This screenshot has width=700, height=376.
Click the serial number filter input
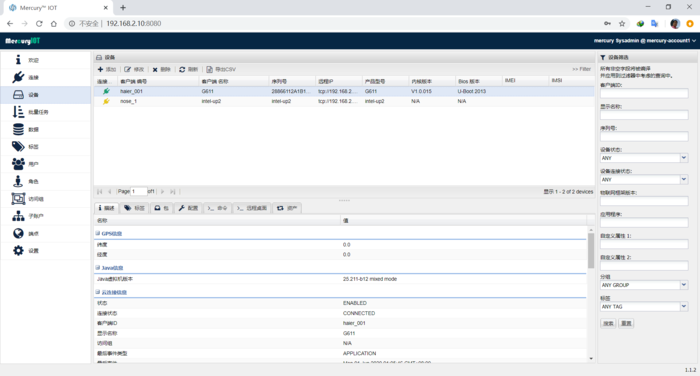644,136
